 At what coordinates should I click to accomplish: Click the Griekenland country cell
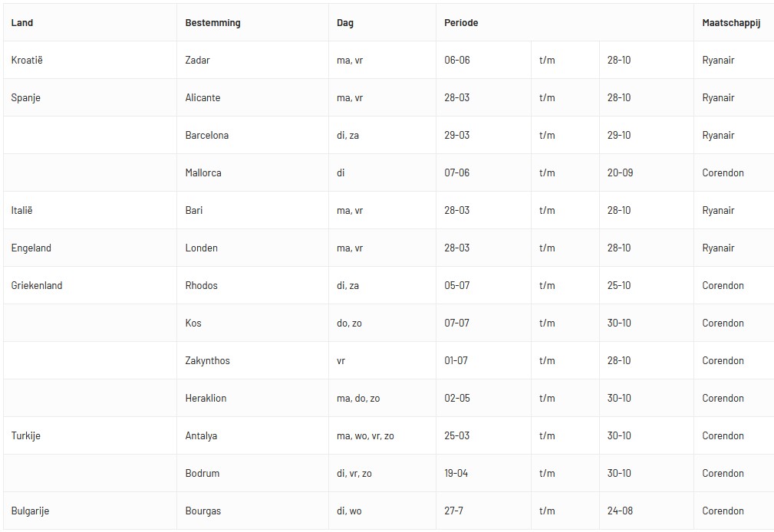click(90, 285)
